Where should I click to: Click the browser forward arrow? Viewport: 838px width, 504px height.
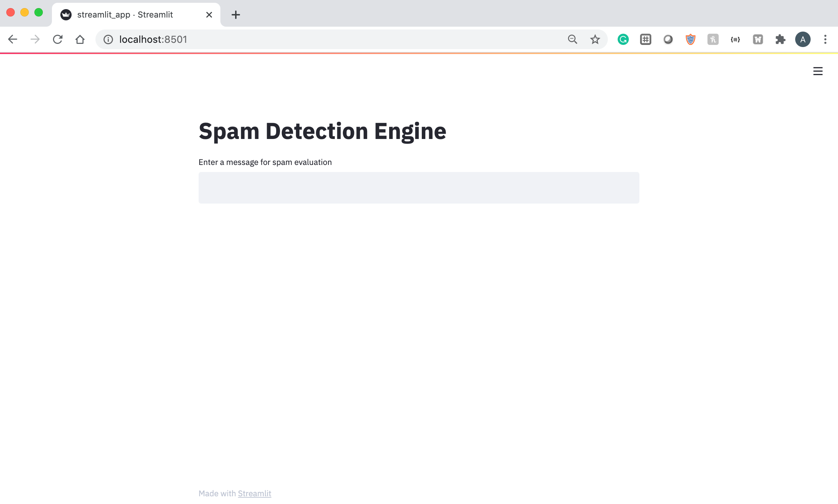(35, 39)
